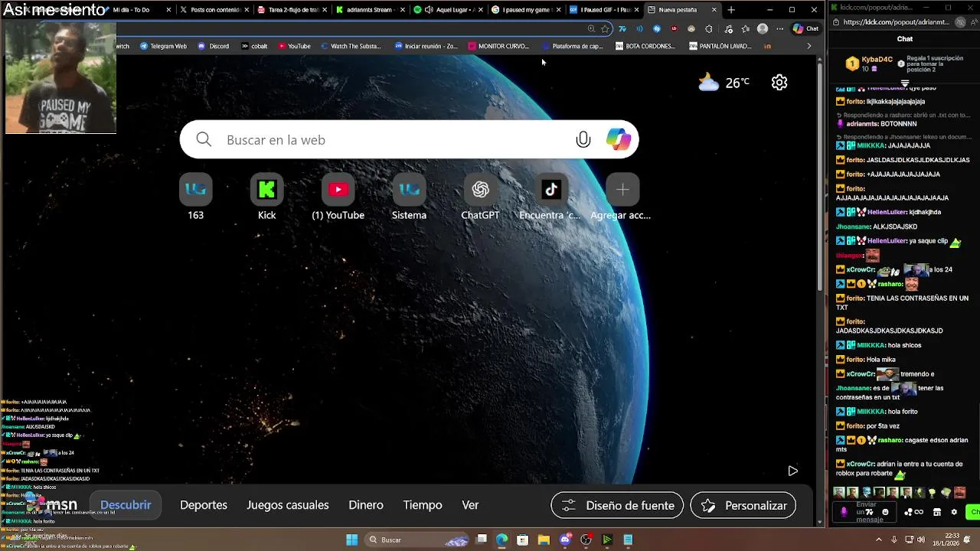
Task: Click play icon on background wallpaper
Action: pyautogui.click(x=792, y=471)
